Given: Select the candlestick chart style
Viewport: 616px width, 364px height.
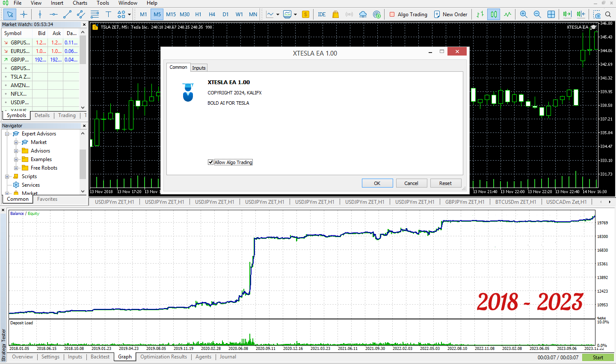Looking at the screenshot, I should tap(493, 14).
